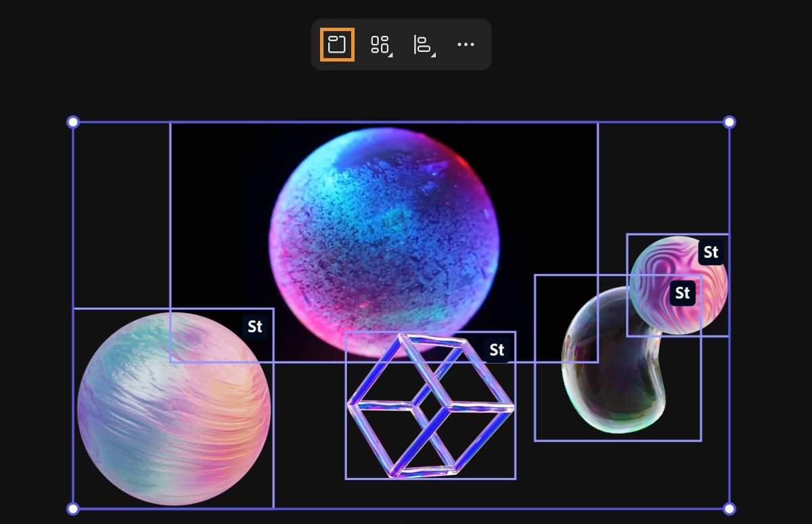812x524 pixels.
Task: Click the St badge on pastel sphere
Action: pyautogui.click(x=254, y=327)
